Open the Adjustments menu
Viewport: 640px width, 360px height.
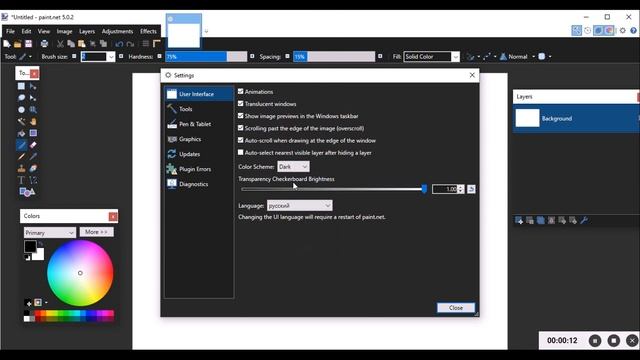(117, 31)
